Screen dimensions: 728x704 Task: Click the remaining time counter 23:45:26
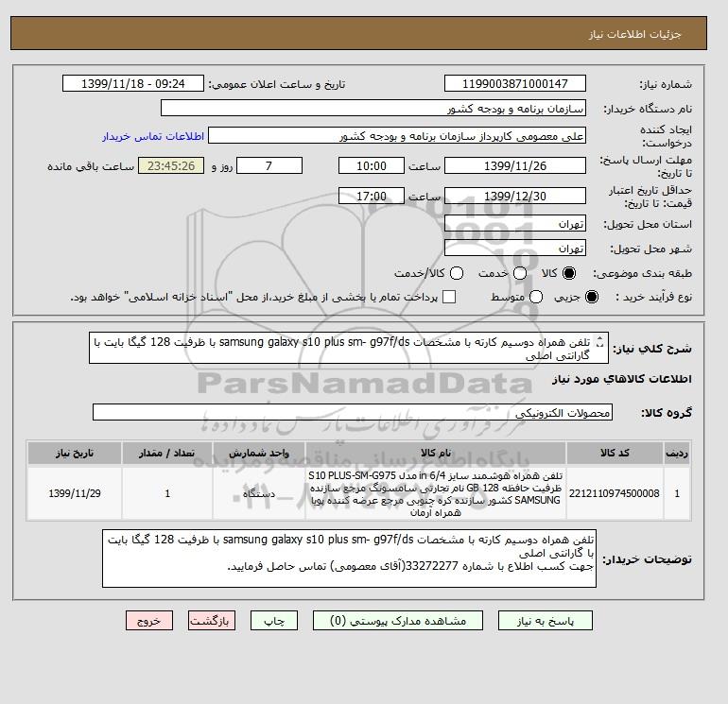click(x=171, y=165)
